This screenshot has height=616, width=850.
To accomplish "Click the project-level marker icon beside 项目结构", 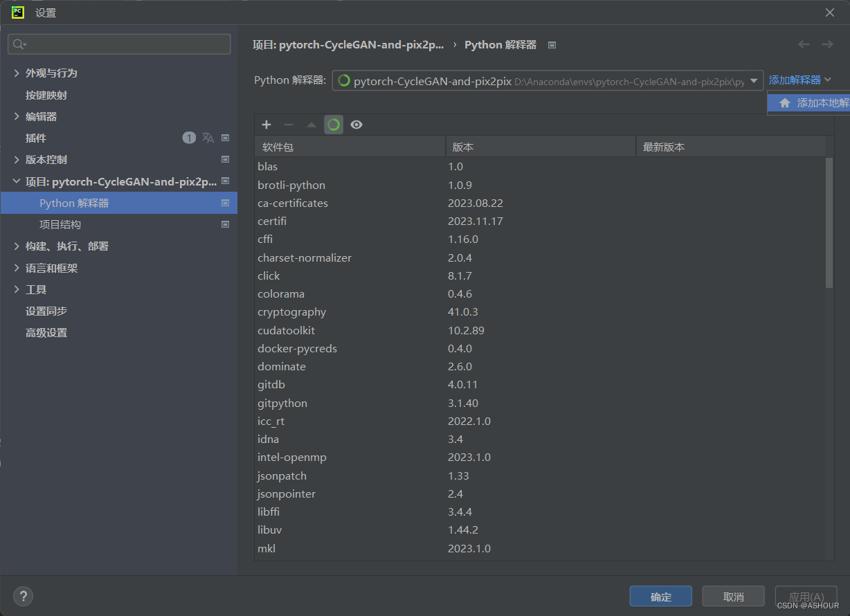I will tap(225, 224).
